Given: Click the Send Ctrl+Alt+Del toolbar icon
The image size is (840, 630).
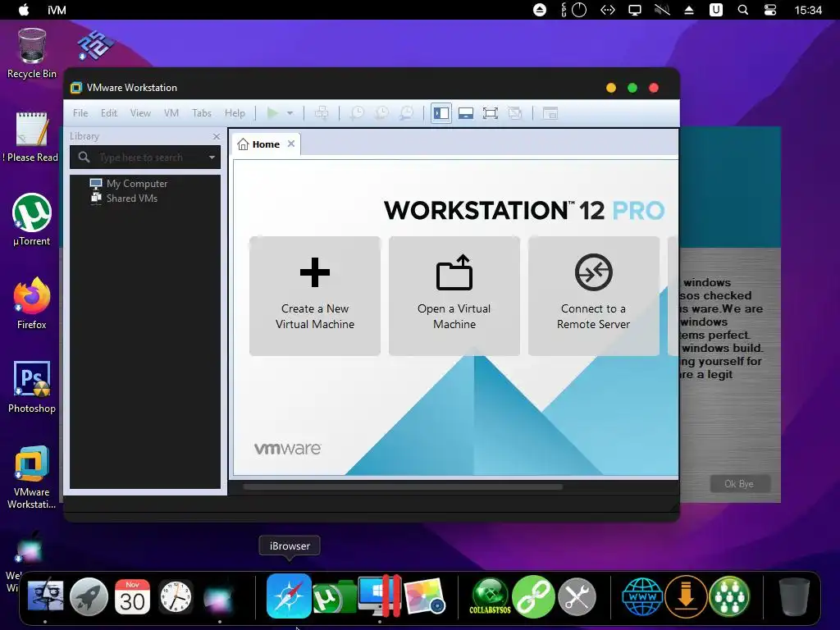Looking at the screenshot, I should pos(322,113).
